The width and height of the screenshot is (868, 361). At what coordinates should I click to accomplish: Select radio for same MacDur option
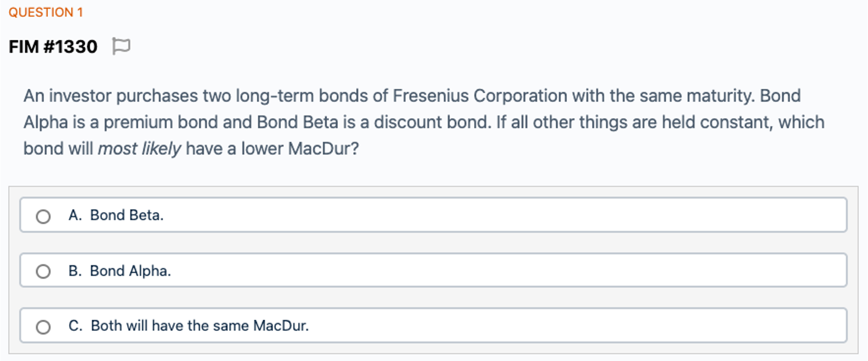pos(43,327)
